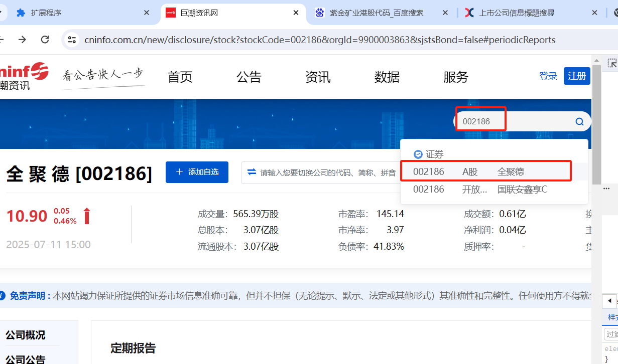Click the 注册 register button
618x364 pixels.
point(576,76)
